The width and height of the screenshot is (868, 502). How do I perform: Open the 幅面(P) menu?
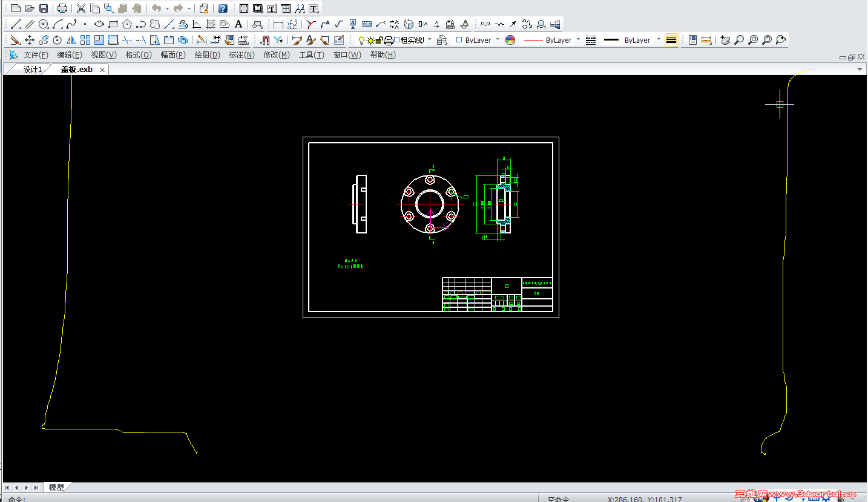tap(173, 55)
